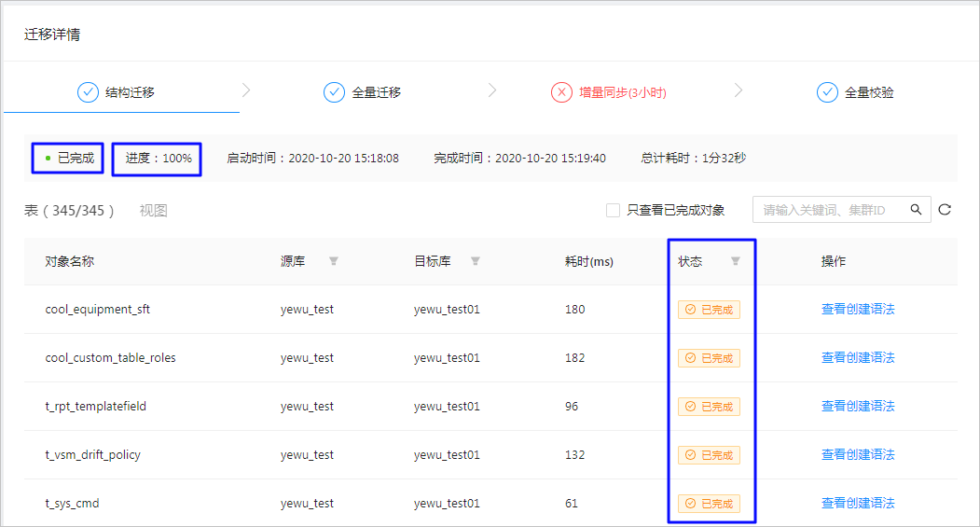Open the failed 增量同步(3小时) step
980x527 pixels.
coord(609,92)
